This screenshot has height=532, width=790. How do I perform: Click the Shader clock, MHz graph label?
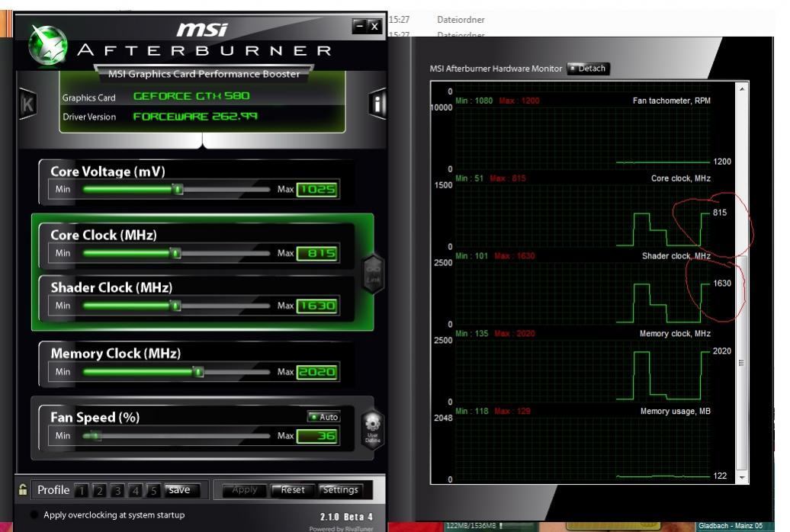pos(676,256)
